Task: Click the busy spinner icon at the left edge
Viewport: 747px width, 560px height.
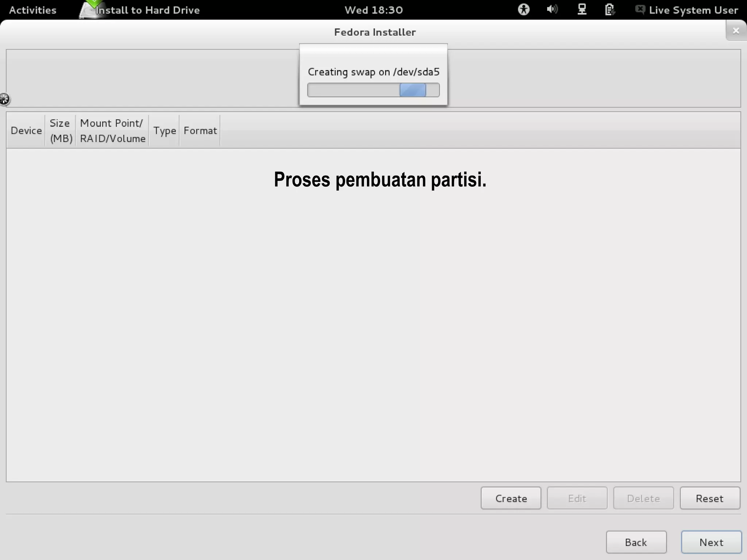Action: coord(4,99)
